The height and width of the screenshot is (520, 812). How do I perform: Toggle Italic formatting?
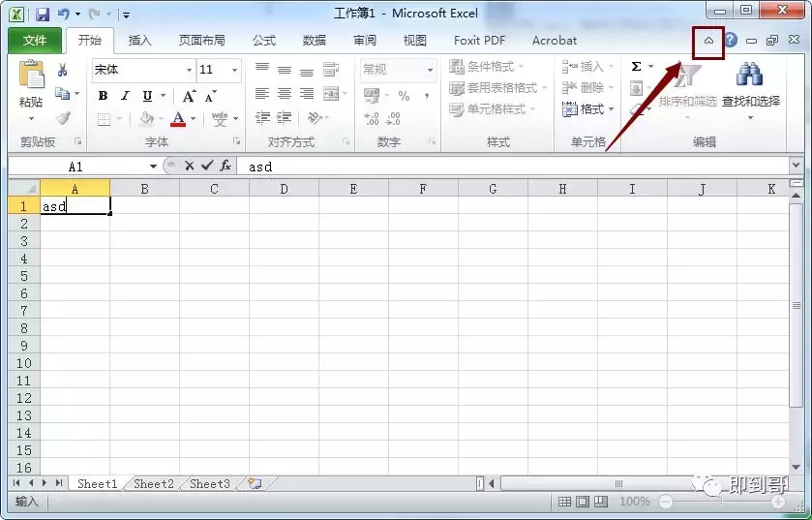coord(125,96)
